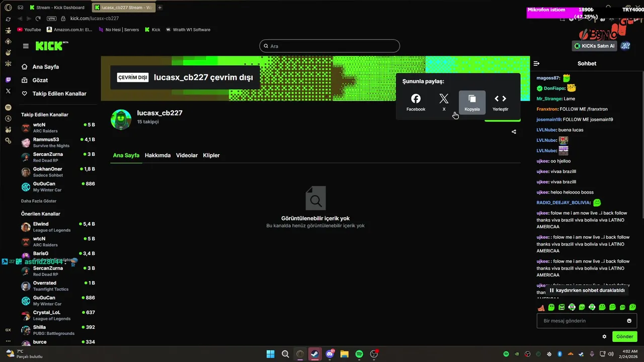Open a new browser tab
Viewport: 644px width, 362px height.
[160, 8]
